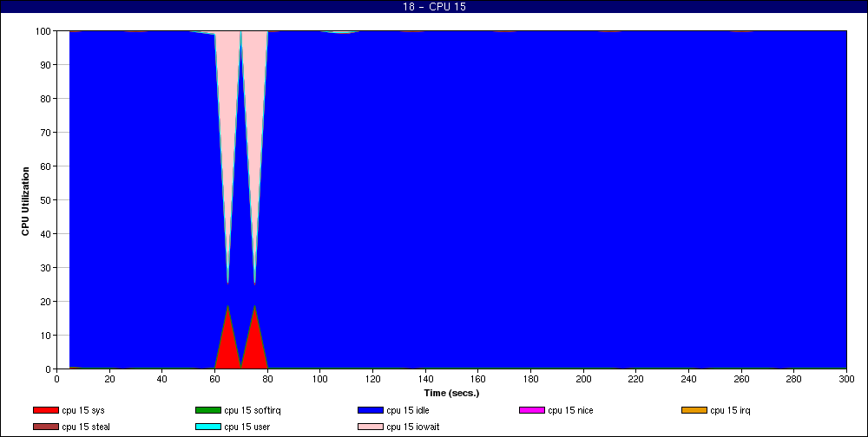The image size is (868, 437).
Task: Click the y-axis tick label 10
Action: pos(46,336)
